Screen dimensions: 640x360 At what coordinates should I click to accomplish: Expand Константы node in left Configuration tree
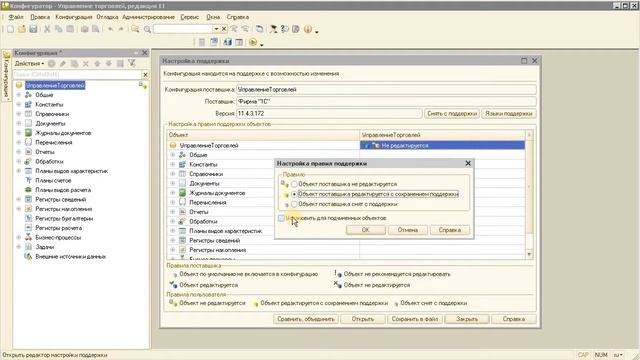tap(19, 104)
